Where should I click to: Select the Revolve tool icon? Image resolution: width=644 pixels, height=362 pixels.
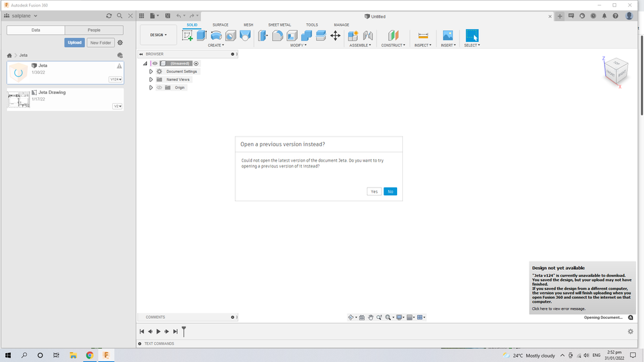tap(216, 35)
